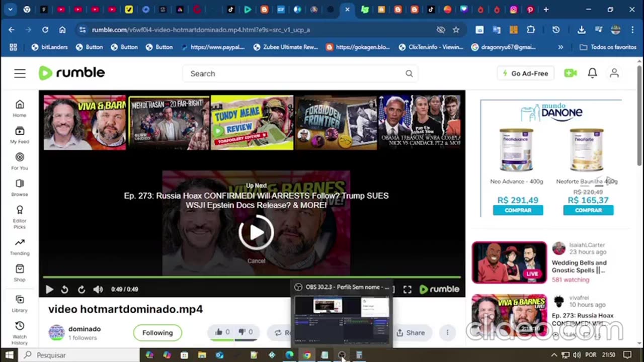This screenshot has height=362, width=644.
Task: Mute the video volume
Action: (x=98, y=289)
